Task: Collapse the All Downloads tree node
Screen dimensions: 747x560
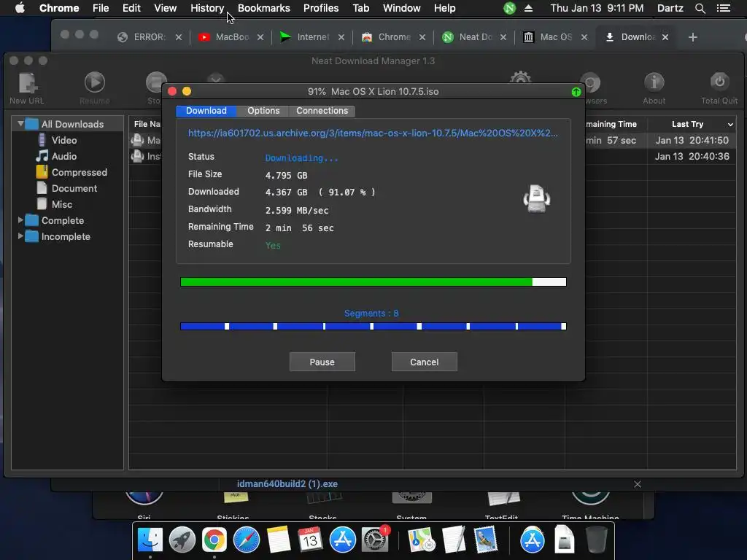Action: [20, 124]
